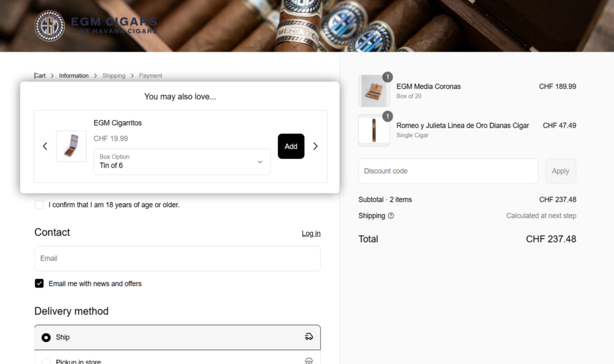The width and height of the screenshot is (614, 364).
Task: Tick the 18 years of age confirmation checkbox
Action: 39,205
